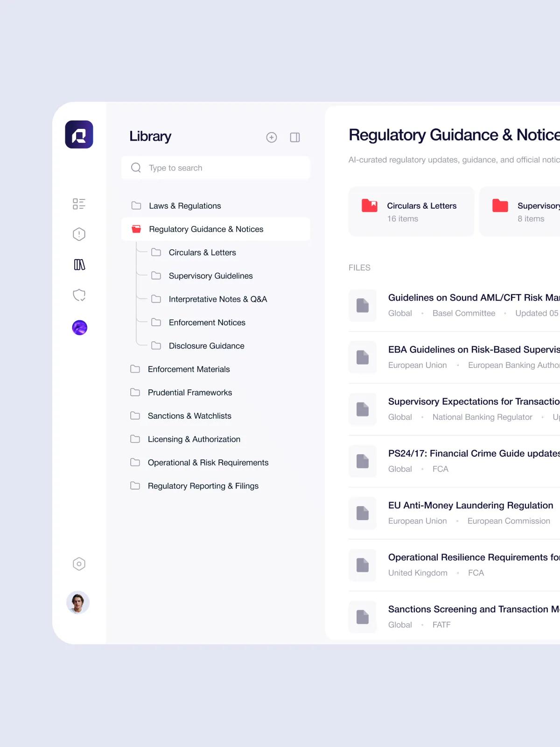Click the 'Library' heading
The height and width of the screenshot is (747, 560).
(150, 136)
